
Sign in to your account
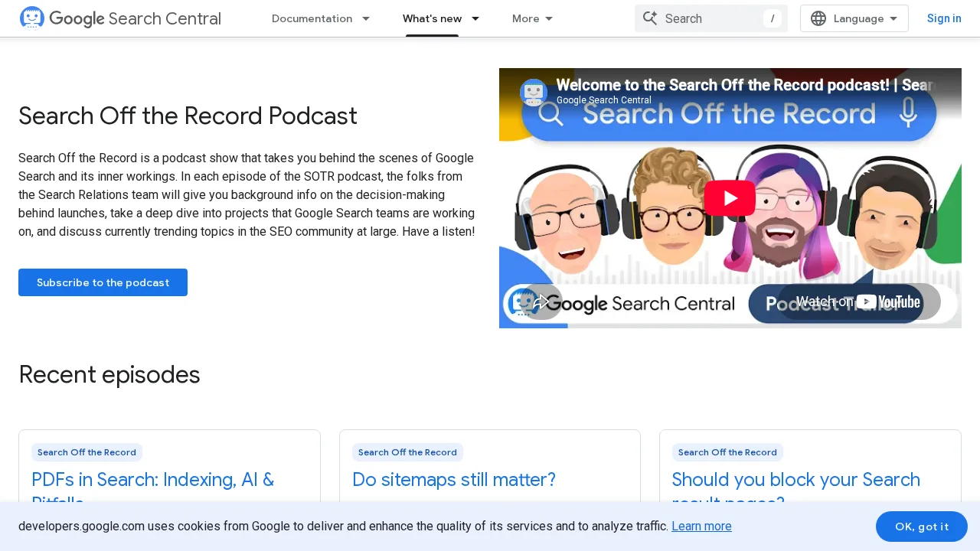pos(944,18)
